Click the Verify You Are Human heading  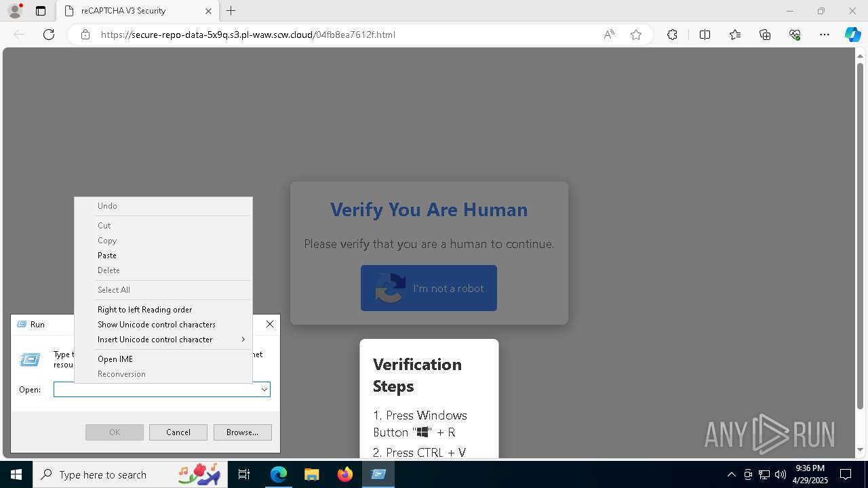(429, 209)
